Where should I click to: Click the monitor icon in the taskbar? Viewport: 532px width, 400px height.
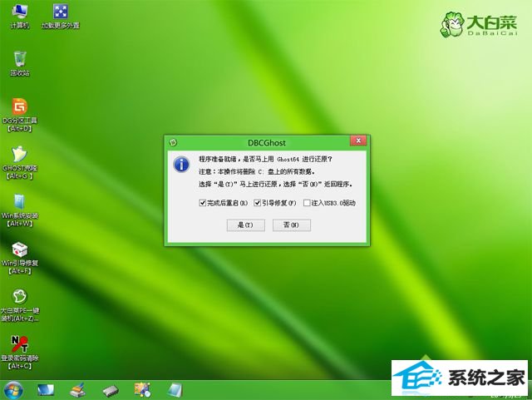[x=46, y=389]
